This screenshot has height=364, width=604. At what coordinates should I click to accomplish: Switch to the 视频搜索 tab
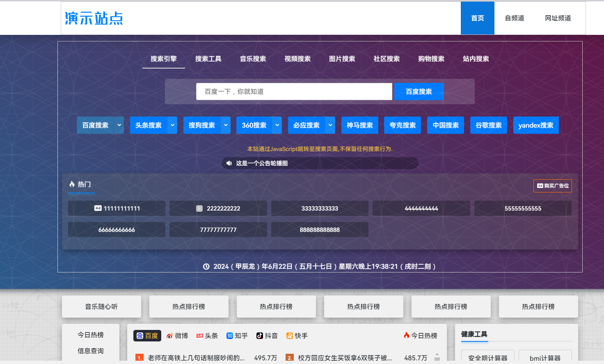pyautogui.click(x=297, y=59)
